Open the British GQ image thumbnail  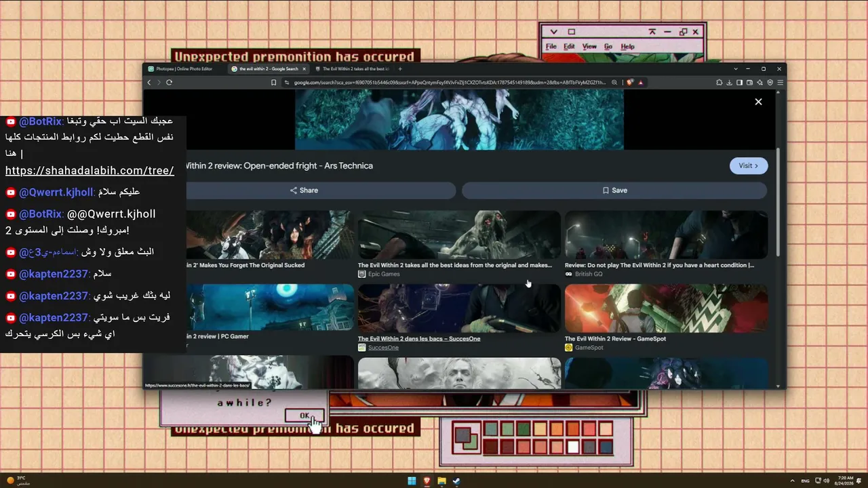coord(666,235)
